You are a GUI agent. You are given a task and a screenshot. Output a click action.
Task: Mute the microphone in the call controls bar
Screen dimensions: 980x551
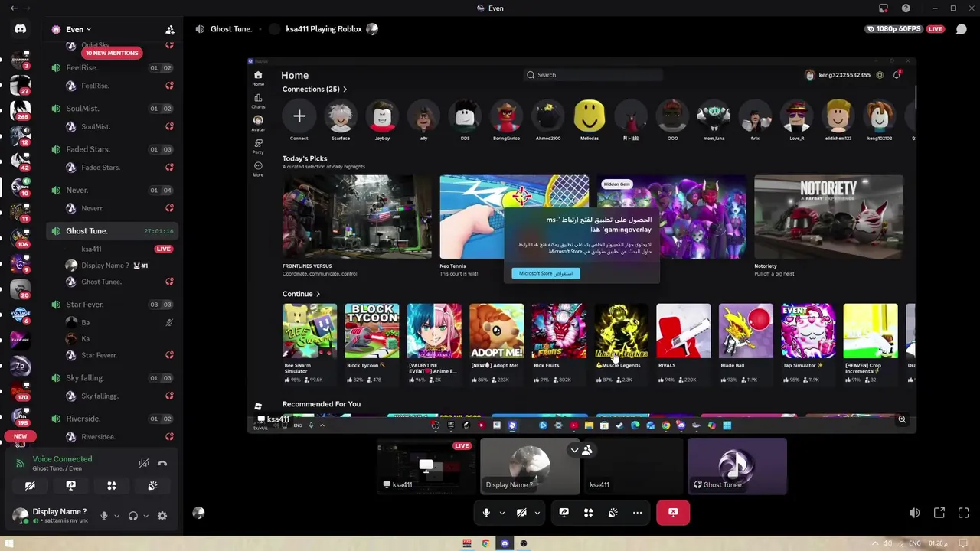pos(486,513)
